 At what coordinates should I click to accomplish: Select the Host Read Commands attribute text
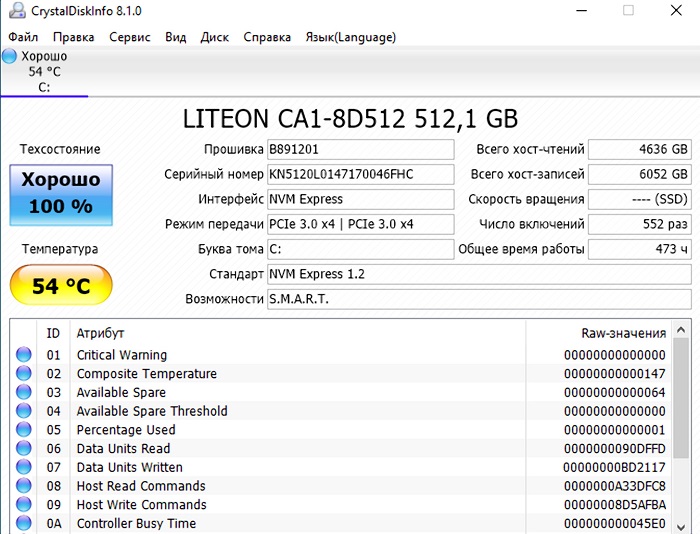click(x=141, y=486)
